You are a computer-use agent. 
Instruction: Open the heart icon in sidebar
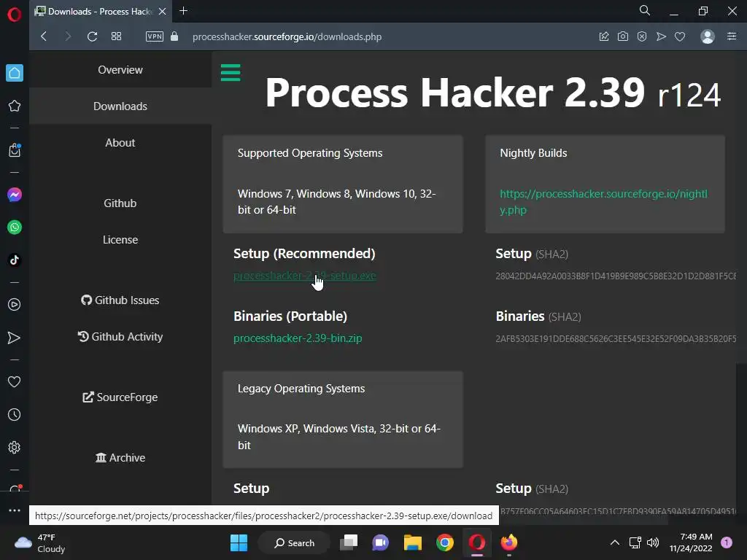(15, 381)
